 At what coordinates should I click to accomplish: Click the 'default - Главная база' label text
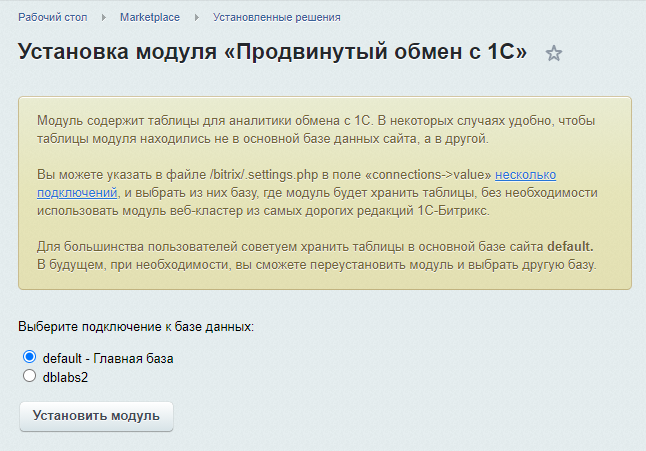109,358
